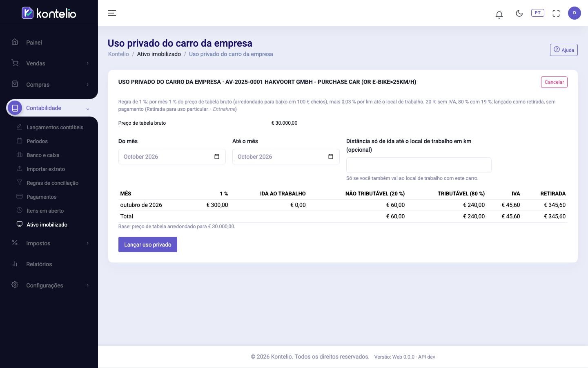Viewport: 588px width, 368px height.
Task: Open calendar picker for Até o mês
Action: 331,157
